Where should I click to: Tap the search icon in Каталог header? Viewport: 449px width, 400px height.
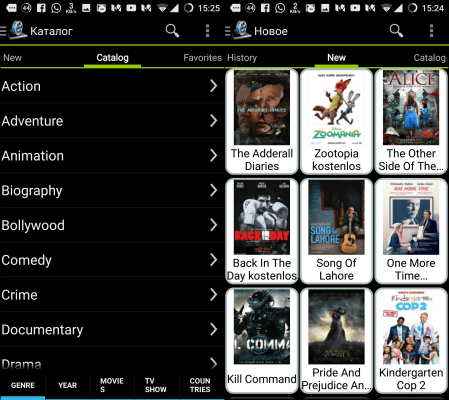click(172, 30)
